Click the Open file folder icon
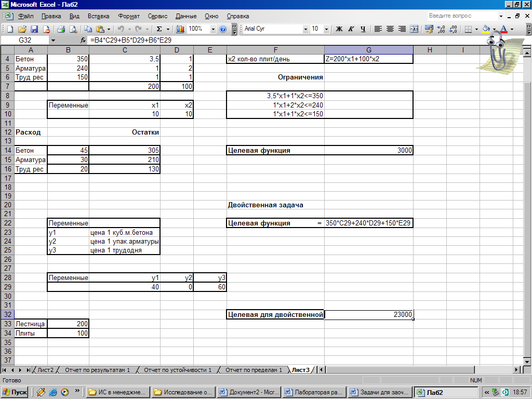This screenshot has height=399, width=532. pos(22,29)
